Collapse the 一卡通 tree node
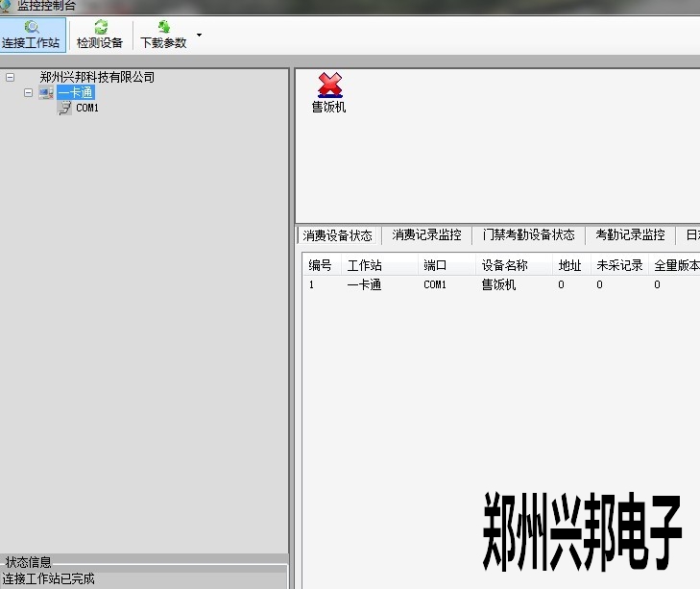 pos(28,93)
